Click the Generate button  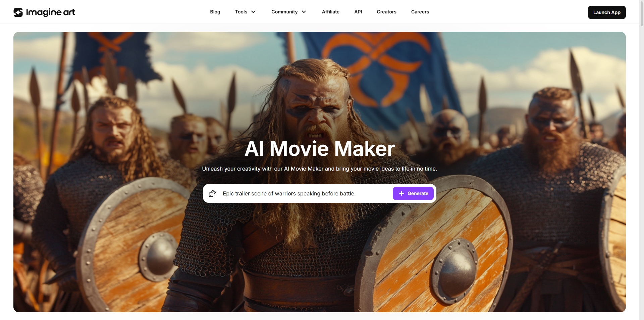[x=413, y=193]
